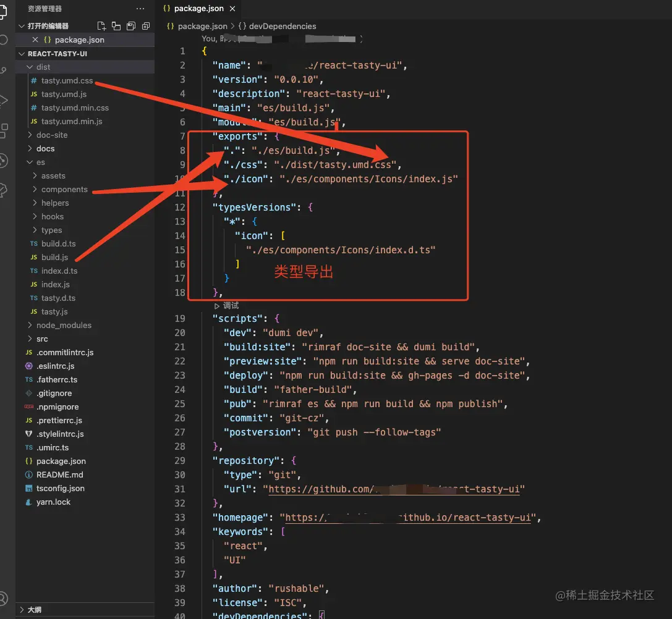Click the Save All editors icon
Image resolution: width=672 pixels, height=619 pixels.
[x=130, y=26]
